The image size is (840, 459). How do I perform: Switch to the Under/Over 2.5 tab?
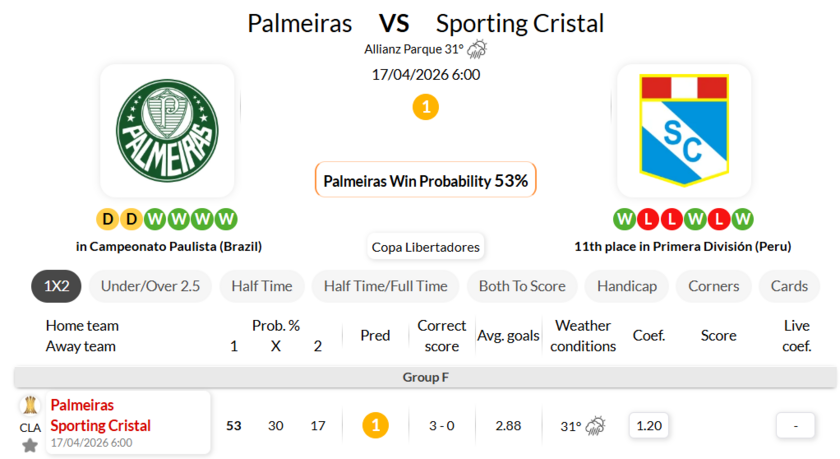pyautogui.click(x=150, y=286)
